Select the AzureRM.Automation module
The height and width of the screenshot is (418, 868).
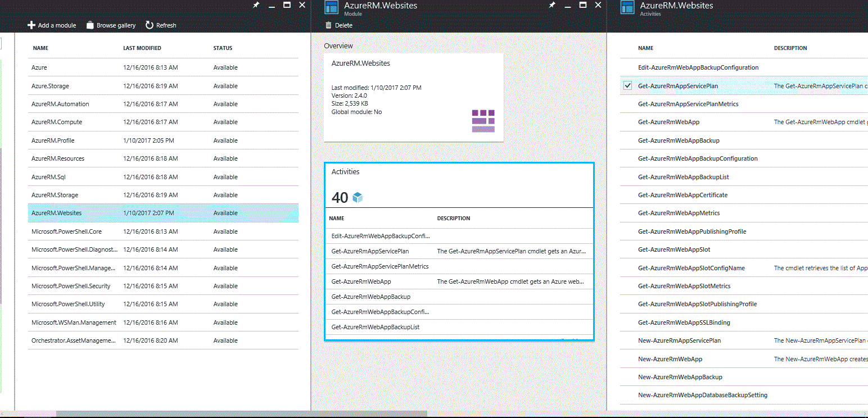coord(163,104)
